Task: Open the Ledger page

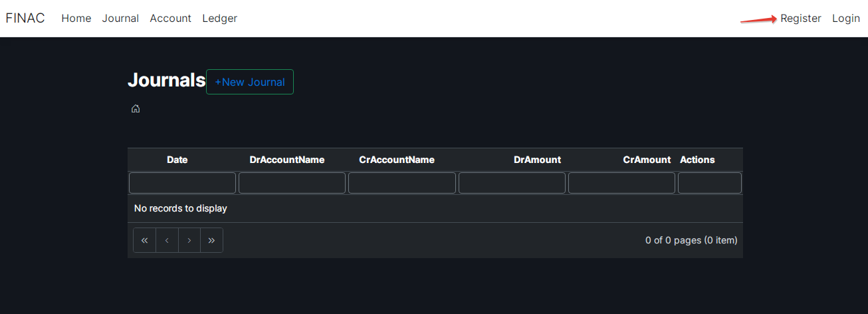Action: pos(219,18)
